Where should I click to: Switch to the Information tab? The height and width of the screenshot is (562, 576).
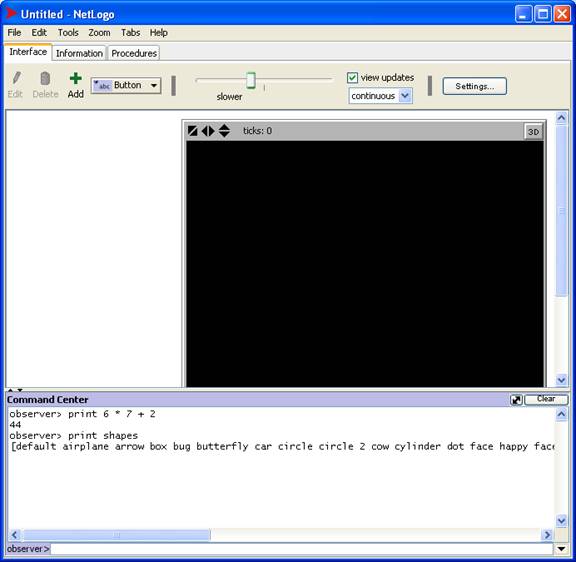tap(79, 53)
